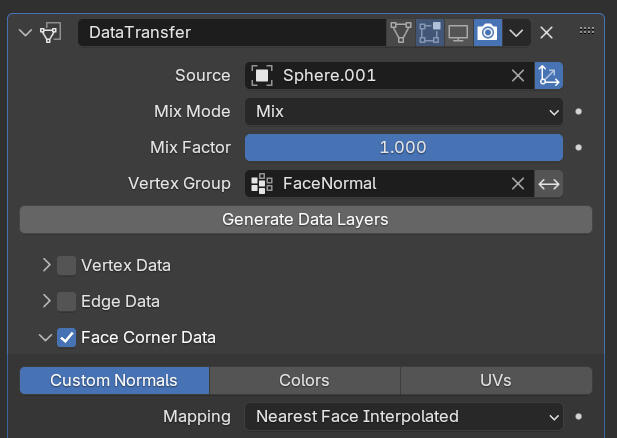Image resolution: width=617 pixels, height=438 pixels.
Task: Remove the DataTransfer modifier with X
Action: [x=547, y=32]
